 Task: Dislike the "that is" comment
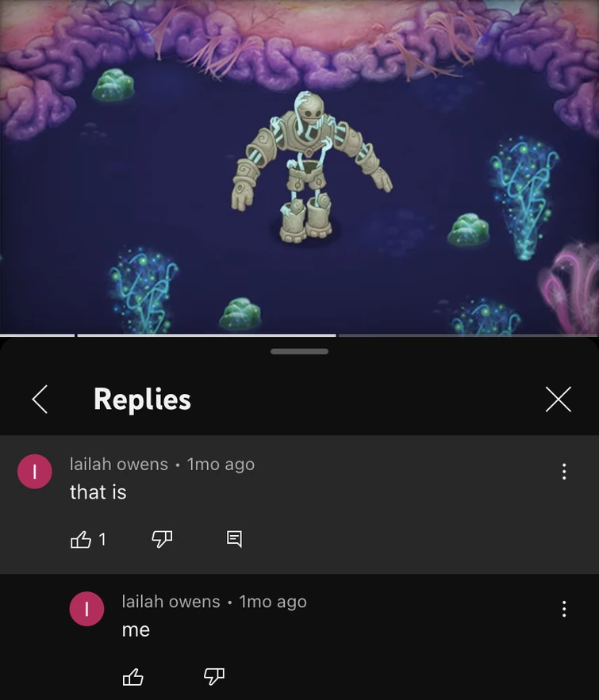(162, 539)
